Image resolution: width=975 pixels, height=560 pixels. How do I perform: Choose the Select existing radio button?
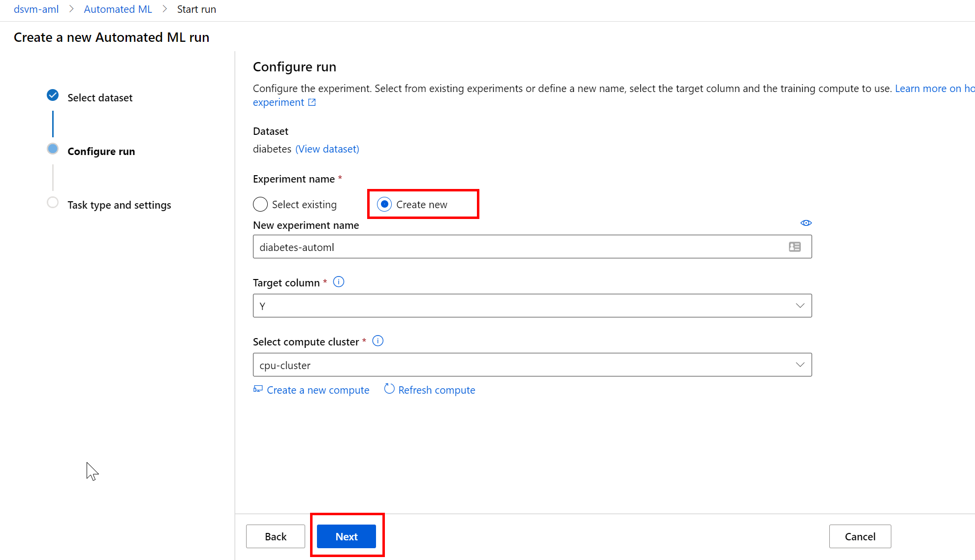coord(260,204)
